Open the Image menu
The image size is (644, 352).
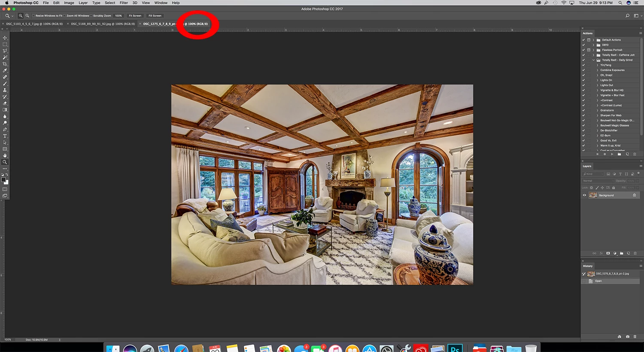[69, 3]
